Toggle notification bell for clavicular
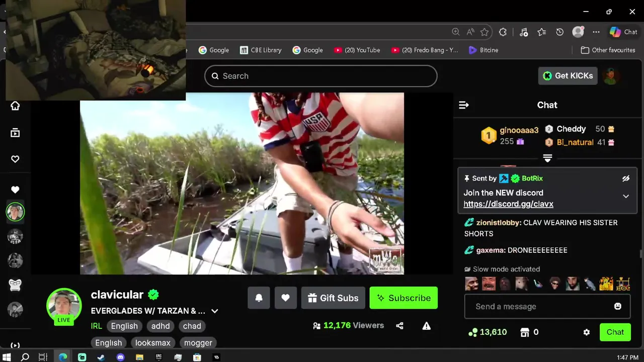 coord(259,298)
